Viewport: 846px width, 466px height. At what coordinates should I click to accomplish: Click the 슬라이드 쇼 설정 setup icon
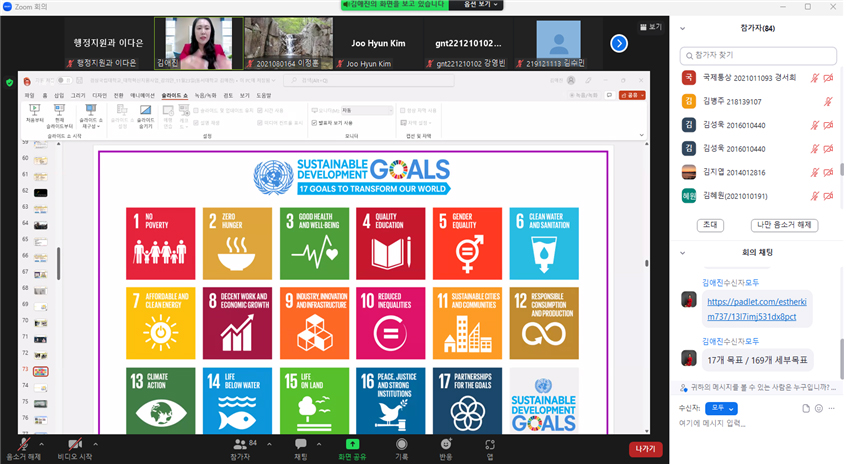click(122, 110)
